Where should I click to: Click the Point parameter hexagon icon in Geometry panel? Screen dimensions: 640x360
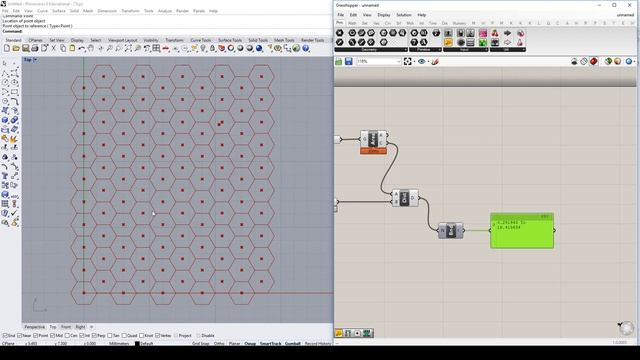click(x=340, y=33)
